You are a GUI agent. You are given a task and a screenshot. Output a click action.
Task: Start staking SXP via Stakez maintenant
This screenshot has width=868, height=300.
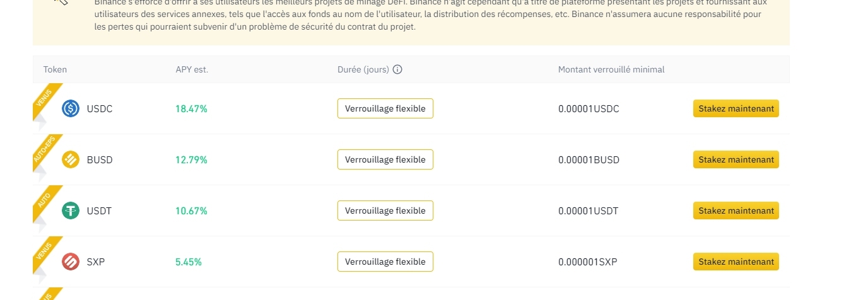(736, 262)
